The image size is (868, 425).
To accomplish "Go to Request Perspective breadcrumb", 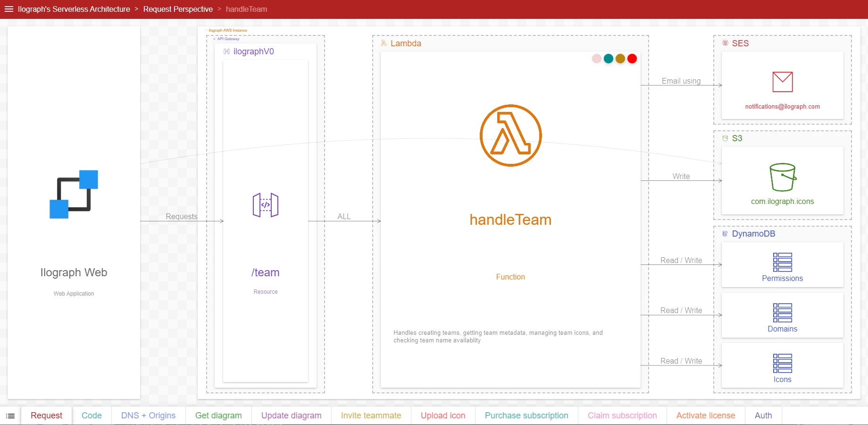I will click(x=178, y=9).
